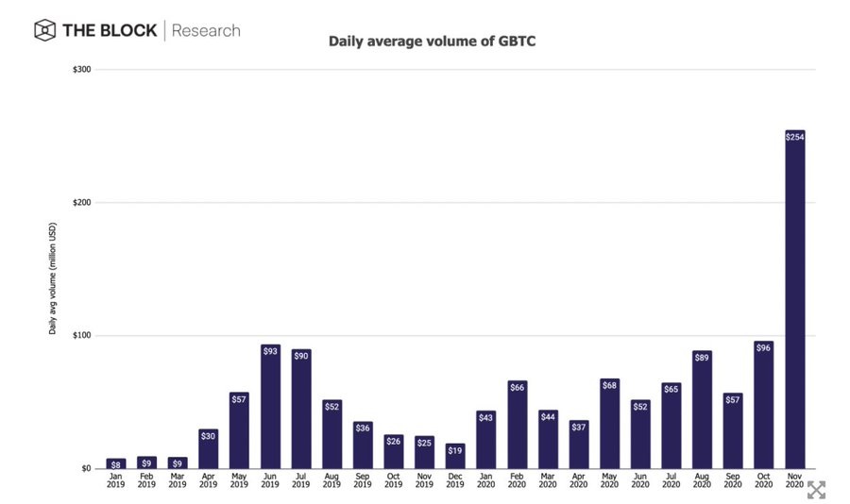
Task: Click the $19 value on Dec 2019 bar
Action: click(455, 450)
